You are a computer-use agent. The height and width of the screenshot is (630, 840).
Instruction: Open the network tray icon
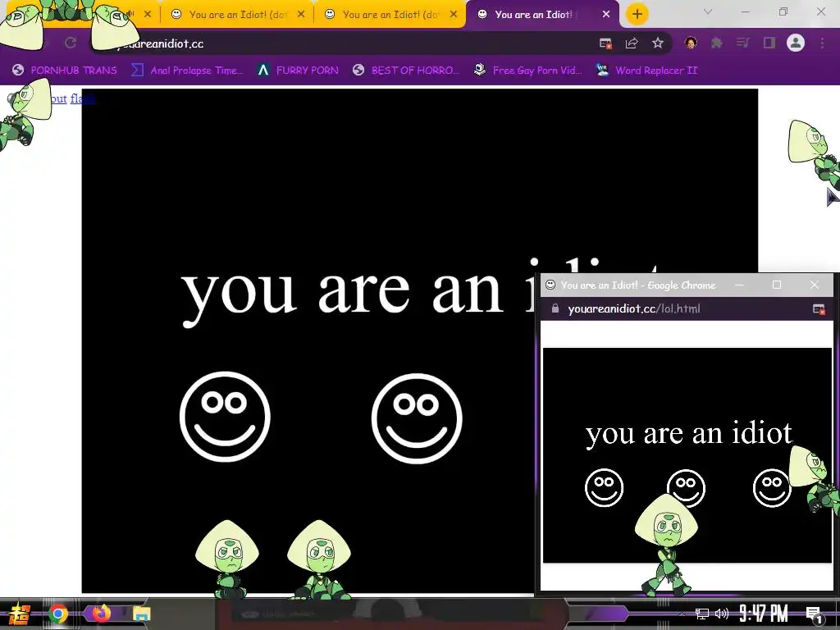[x=702, y=614]
